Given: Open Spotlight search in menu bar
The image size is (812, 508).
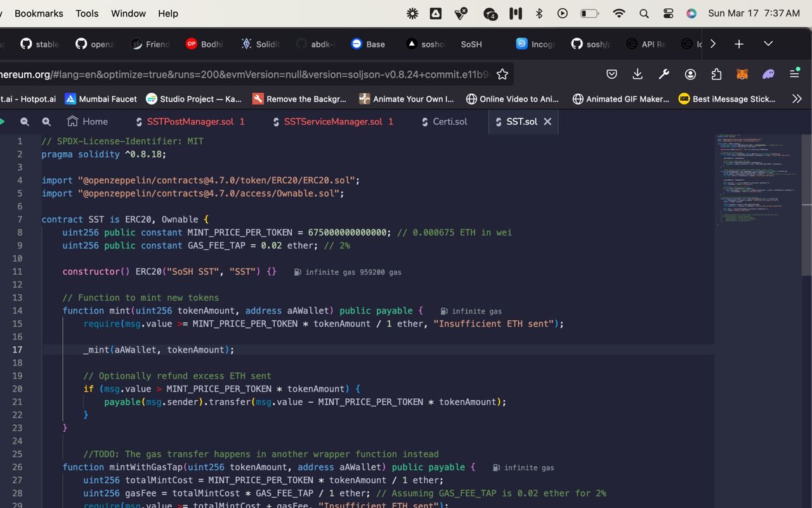Looking at the screenshot, I should pyautogui.click(x=644, y=13).
